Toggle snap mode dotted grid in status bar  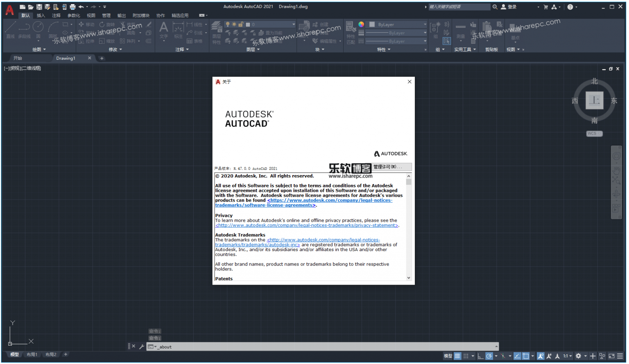466,356
